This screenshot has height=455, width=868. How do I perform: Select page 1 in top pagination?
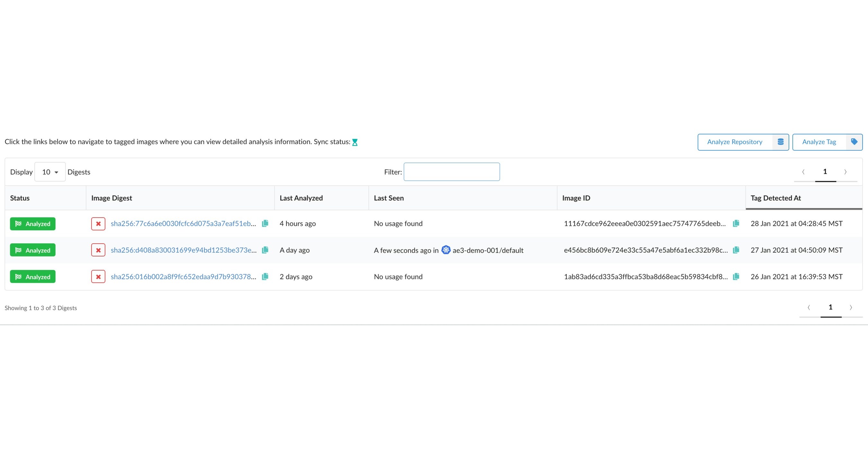[x=825, y=172]
